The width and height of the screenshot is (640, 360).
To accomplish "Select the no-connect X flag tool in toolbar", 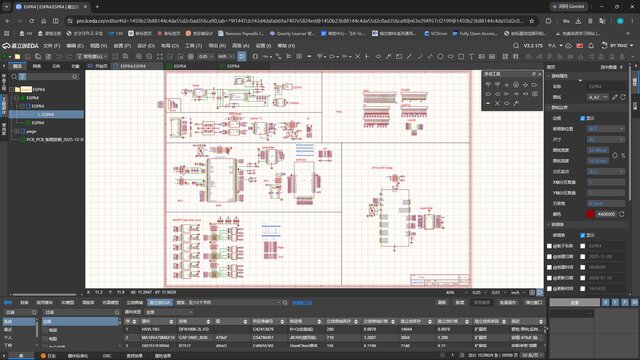I will (x=358, y=56).
